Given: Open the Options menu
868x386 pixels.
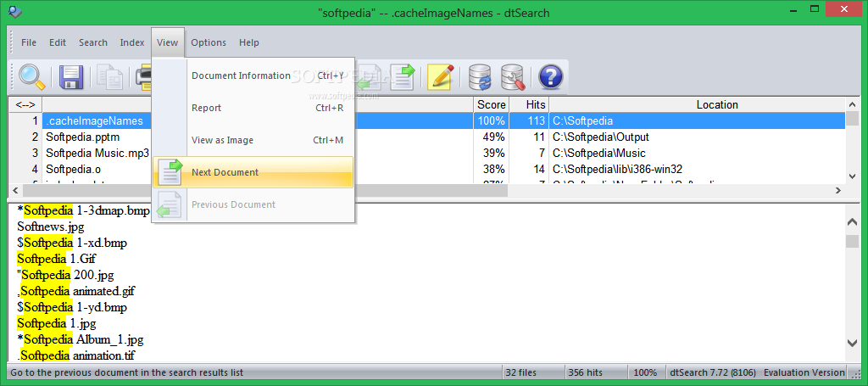Looking at the screenshot, I should pyautogui.click(x=209, y=42).
